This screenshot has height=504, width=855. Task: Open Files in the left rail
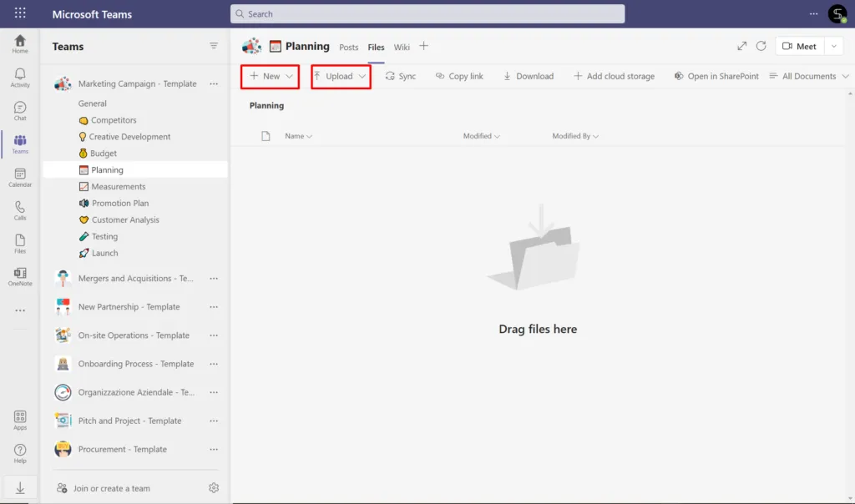(x=20, y=244)
